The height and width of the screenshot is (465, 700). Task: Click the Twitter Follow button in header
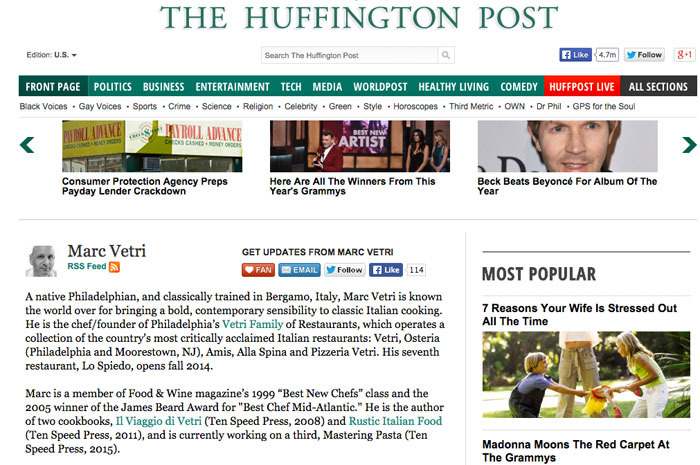[x=645, y=55]
